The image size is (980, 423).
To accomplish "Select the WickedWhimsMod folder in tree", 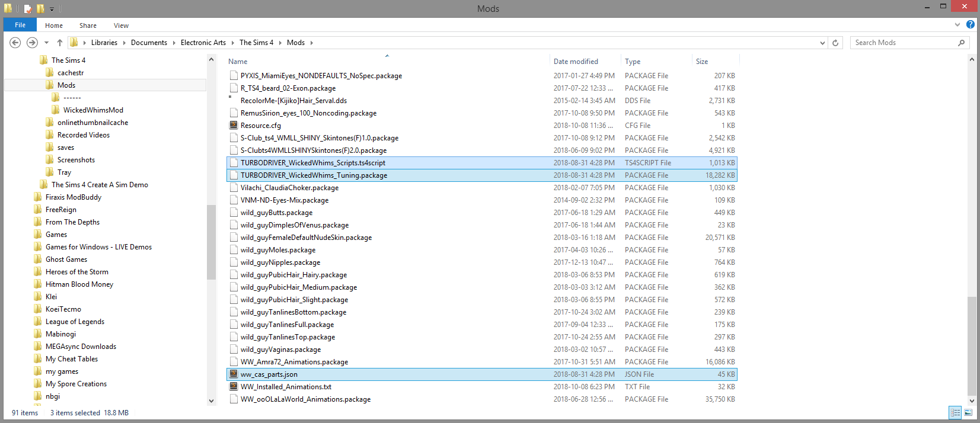I will pyautogui.click(x=93, y=110).
